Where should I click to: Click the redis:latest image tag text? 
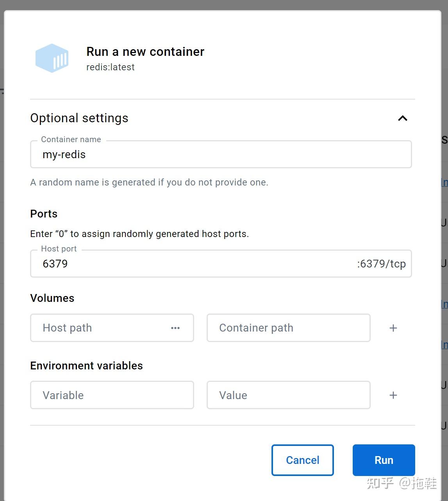111,67
